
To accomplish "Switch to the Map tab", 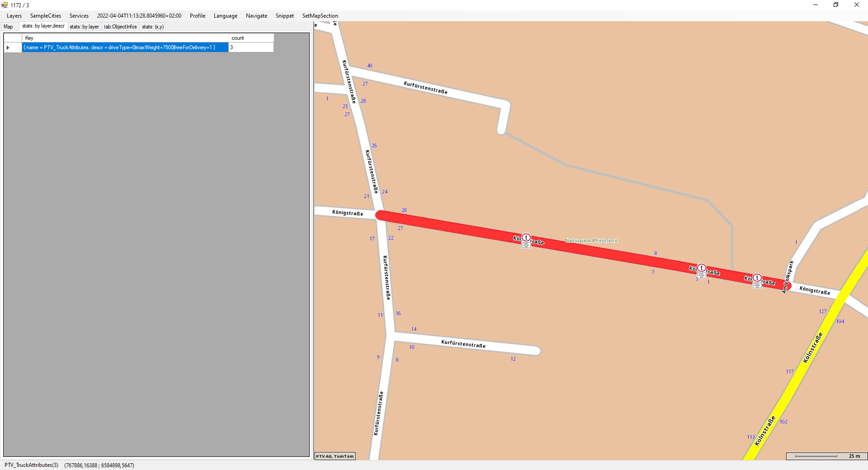I will (8, 27).
